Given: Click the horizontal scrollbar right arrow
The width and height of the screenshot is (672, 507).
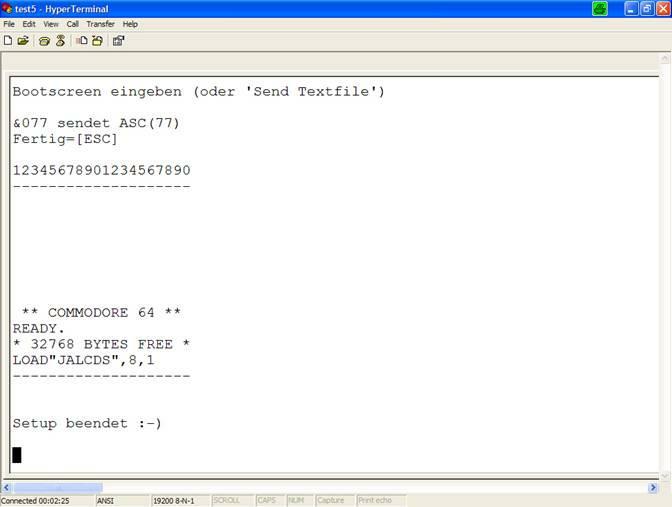Looking at the screenshot, I should click(653, 487).
